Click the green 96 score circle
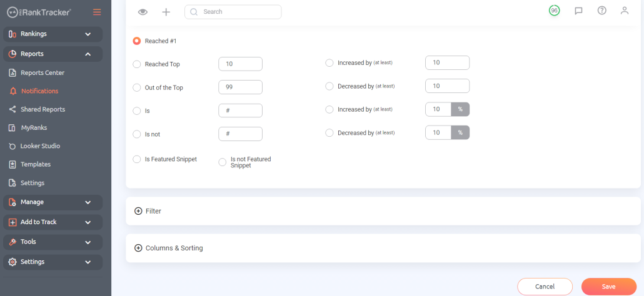This screenshot has width=644, height=296. tap(555, 11)
